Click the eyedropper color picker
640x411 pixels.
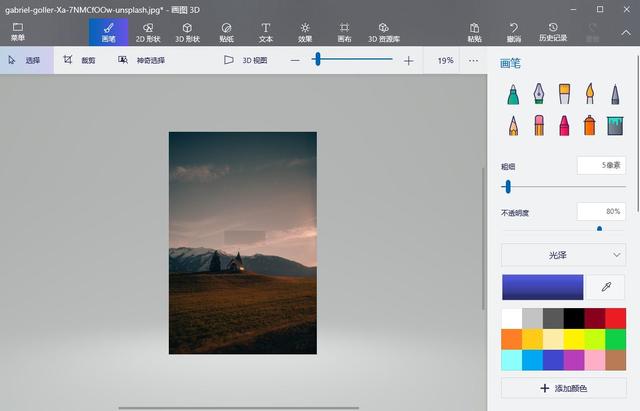(605, 287)
